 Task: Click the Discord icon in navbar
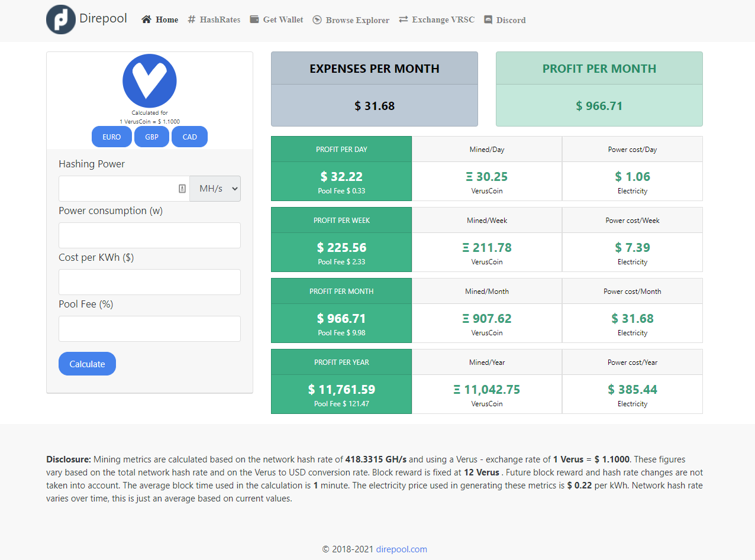488,20
